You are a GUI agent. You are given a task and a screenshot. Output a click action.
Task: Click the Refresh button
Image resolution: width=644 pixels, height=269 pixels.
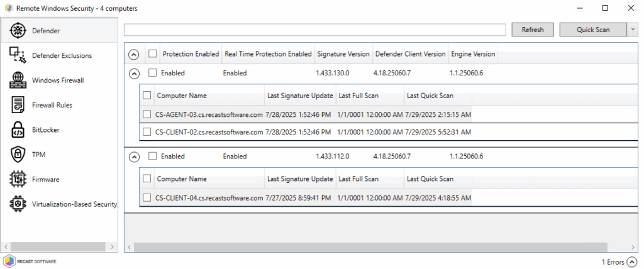pyautogui.click(x=533, y=30)
